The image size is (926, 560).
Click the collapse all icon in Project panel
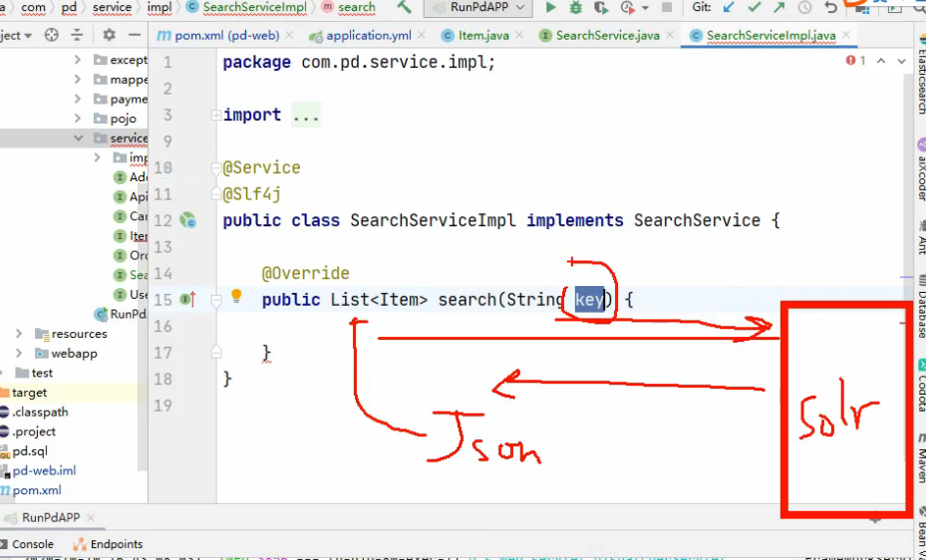pos(78,36)
